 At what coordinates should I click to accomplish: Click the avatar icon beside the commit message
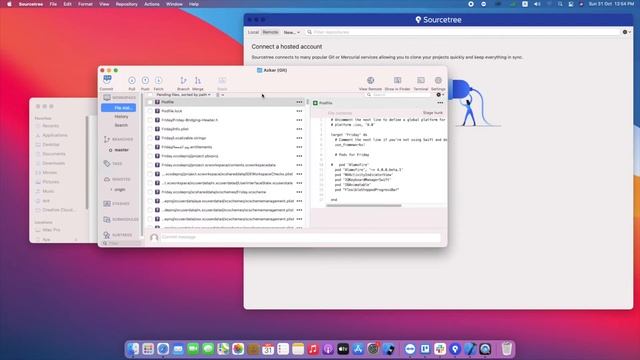[x=154, y=237]
